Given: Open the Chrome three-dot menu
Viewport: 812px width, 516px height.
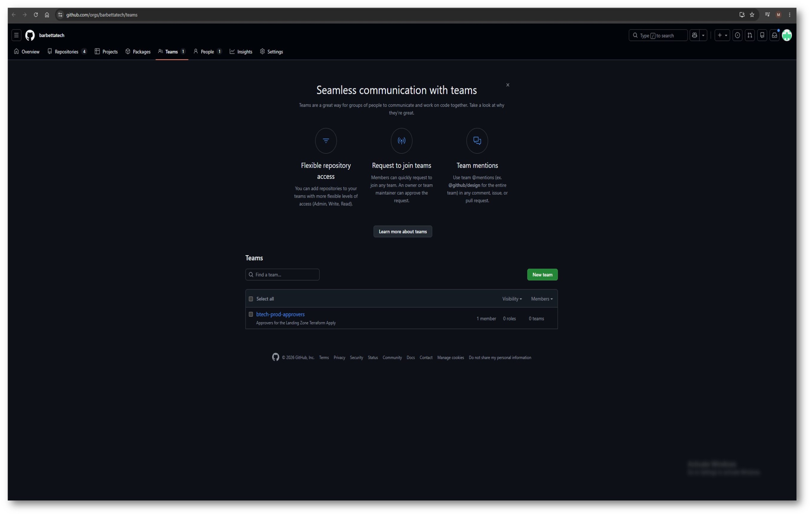Looking at the screenshot, I should click(789, 15).
